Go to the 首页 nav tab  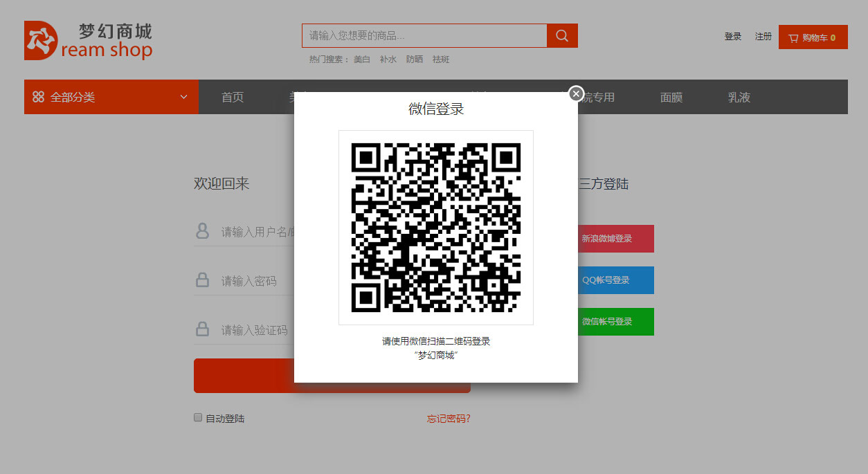[233, 98]
